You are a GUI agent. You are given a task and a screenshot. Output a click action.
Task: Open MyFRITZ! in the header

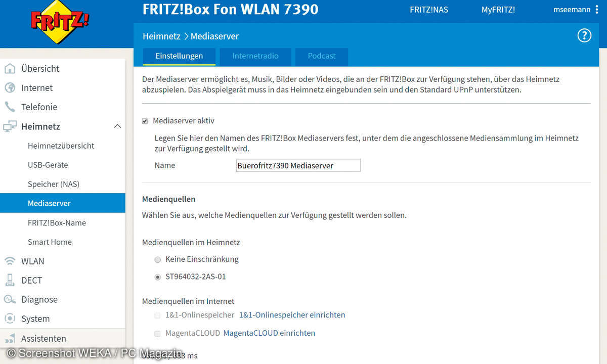[x=498, y=10]
